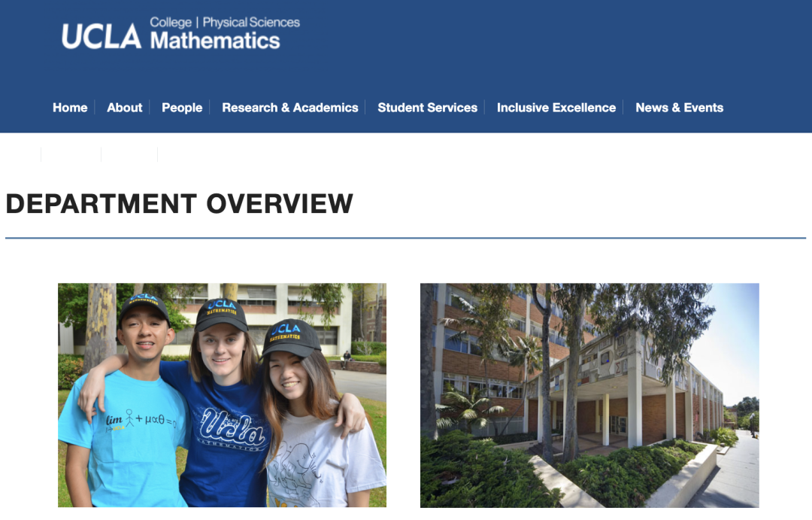The width and height of the screenshot is (812, 520).
Task: Click the UCLA logo in the header
Action: 101,36
